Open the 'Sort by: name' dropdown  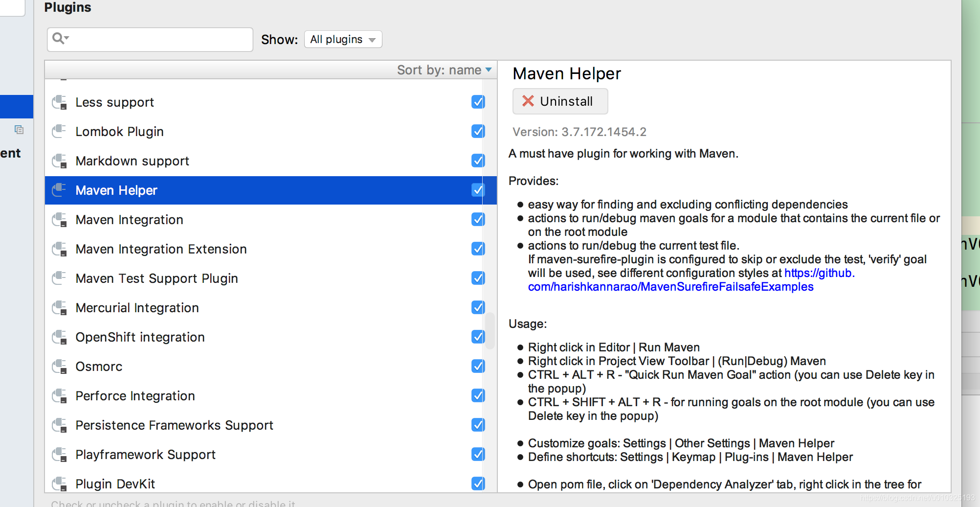click(444, 70)
